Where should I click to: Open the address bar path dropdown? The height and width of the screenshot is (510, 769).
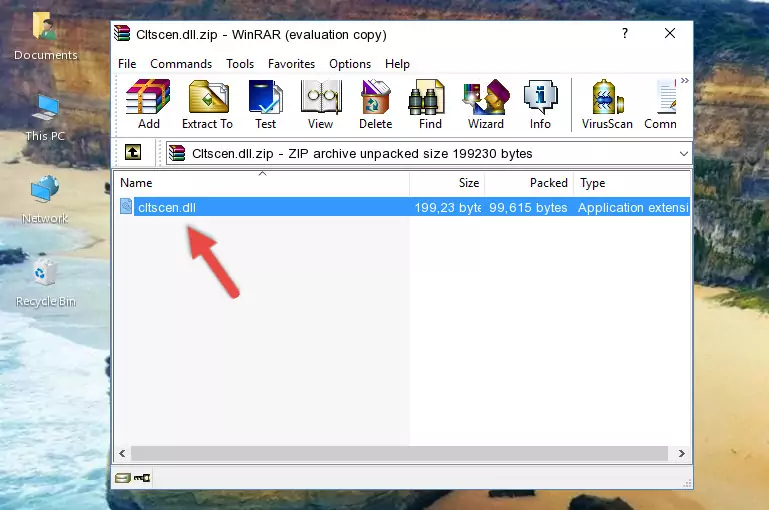684,153
